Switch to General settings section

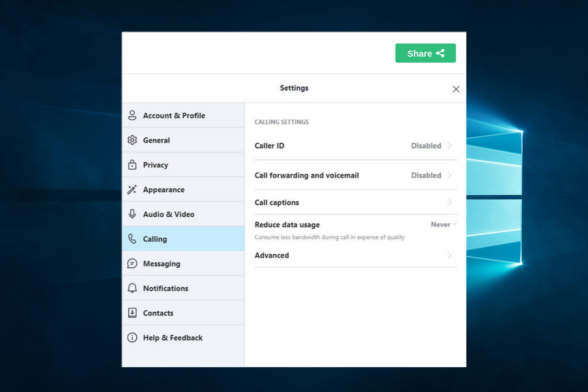point(183,140)
